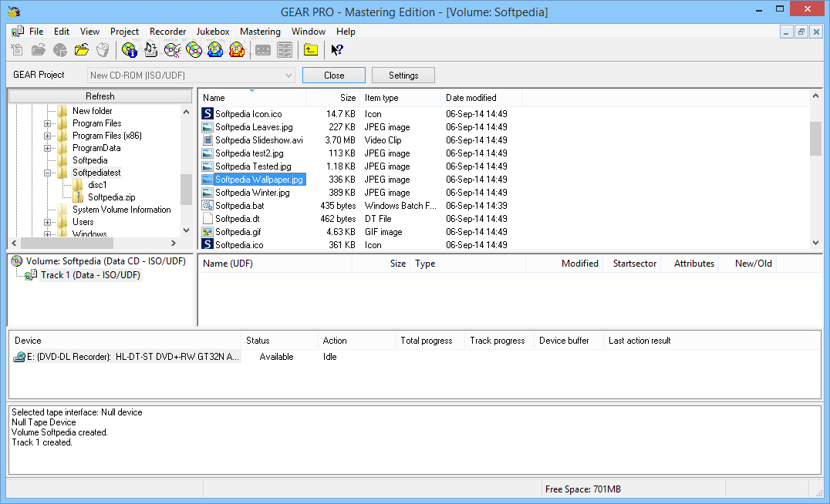Open the File menu
This screenshot has width=830, height=504.
(x=36, y=32)
